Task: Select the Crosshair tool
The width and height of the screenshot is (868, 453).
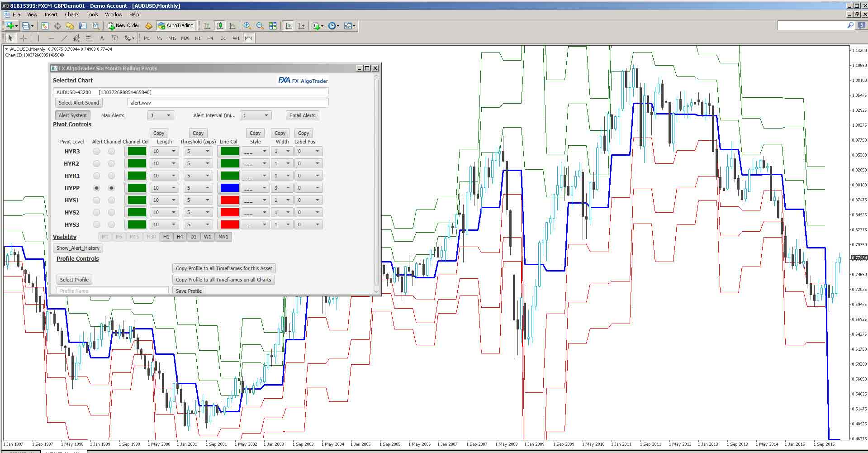Action: 23,38
